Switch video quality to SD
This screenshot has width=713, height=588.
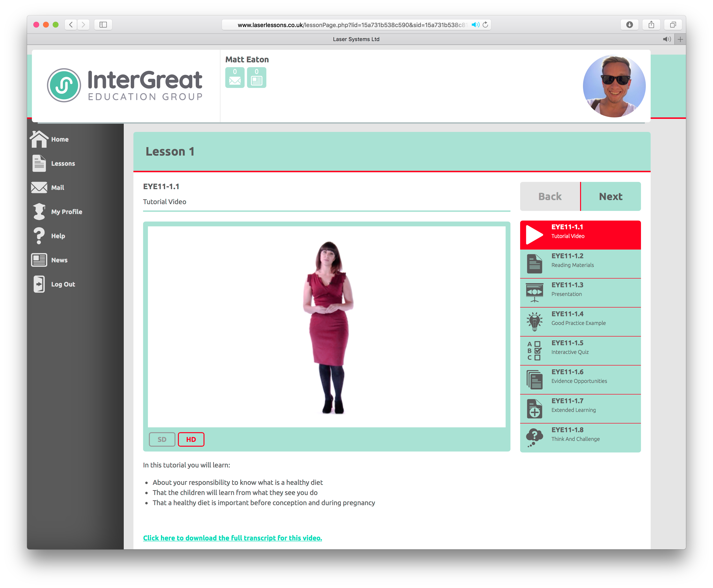(x=162, y=440)
